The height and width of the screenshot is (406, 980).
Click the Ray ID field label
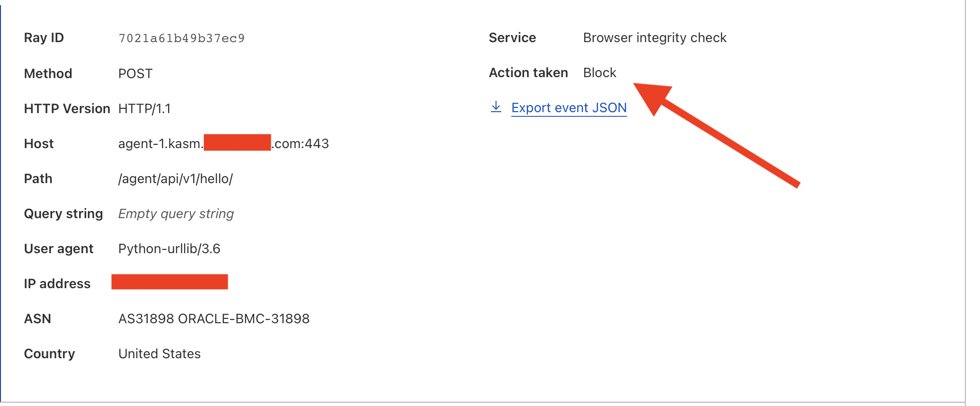coord(44,38)
